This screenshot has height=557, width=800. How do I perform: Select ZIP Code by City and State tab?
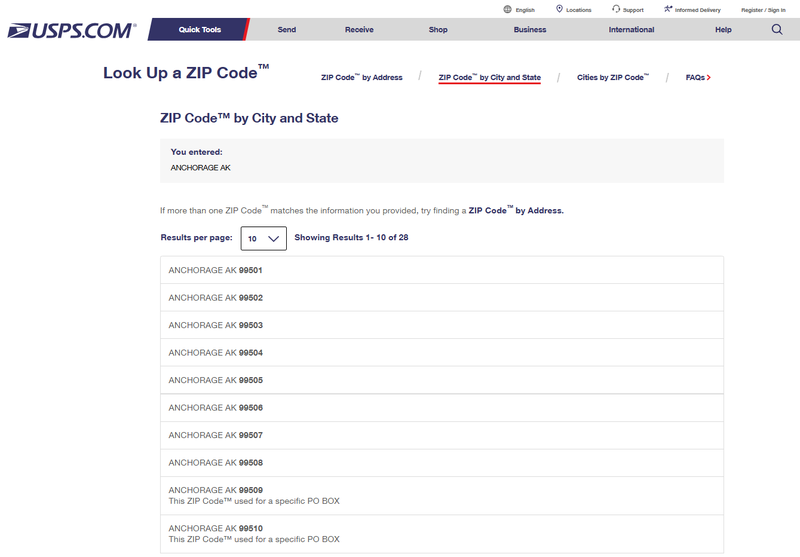(490, 78)
